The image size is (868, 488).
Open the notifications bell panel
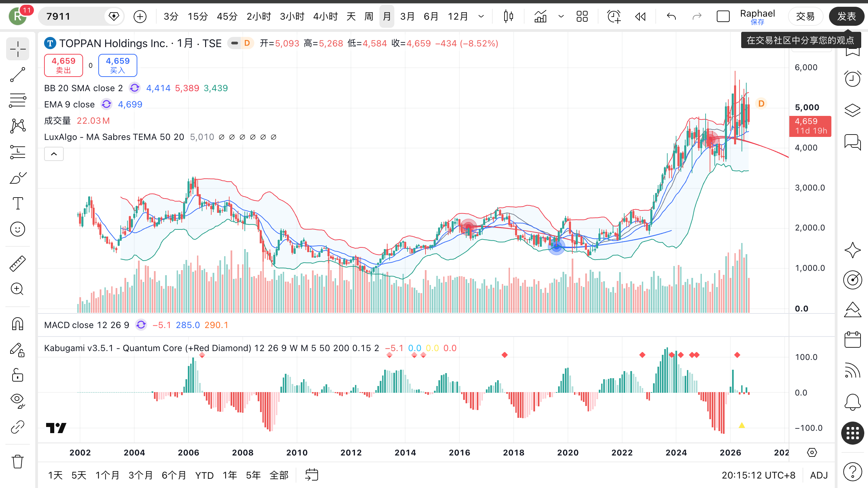852,402
